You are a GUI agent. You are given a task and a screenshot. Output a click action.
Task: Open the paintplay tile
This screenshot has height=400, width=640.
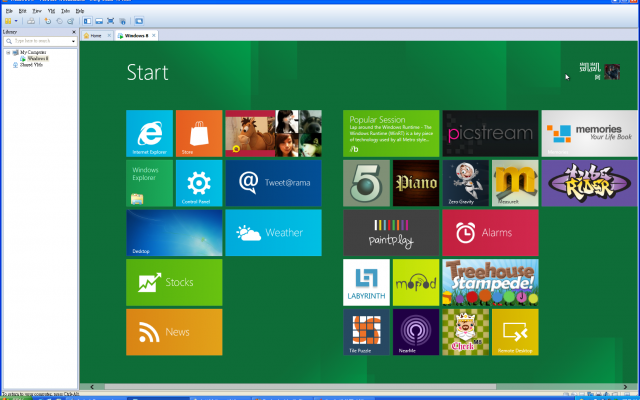[x=391, y=233]
